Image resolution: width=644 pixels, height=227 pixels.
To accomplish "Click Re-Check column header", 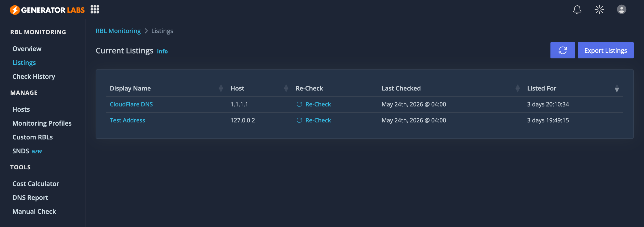I will coord(309,88).
